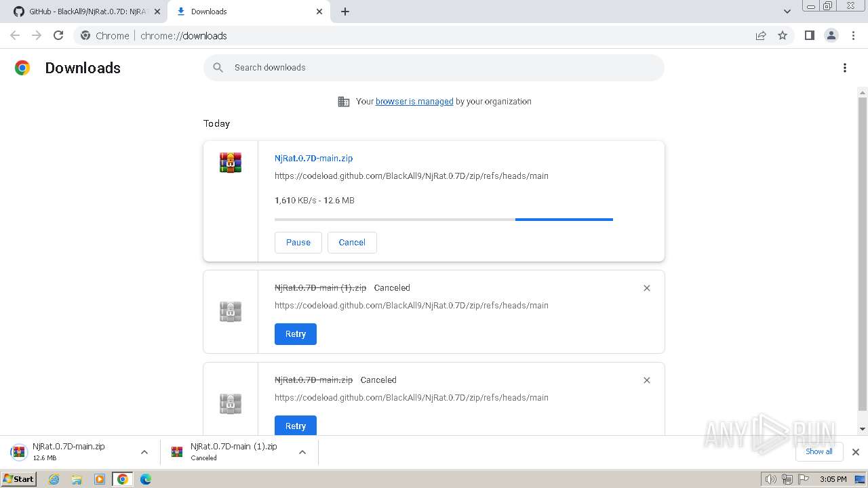Open File Explorer from the taskbar
This screenshot has width=868, height=488.
coord(77,479)
